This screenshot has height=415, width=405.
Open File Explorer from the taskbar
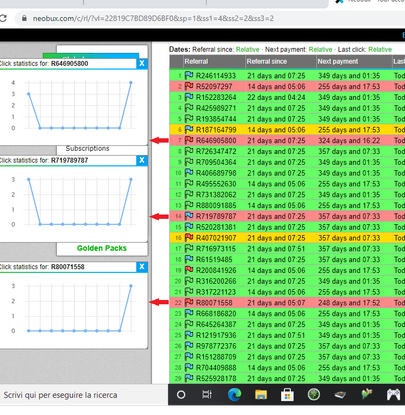click(x=261, y=395)
